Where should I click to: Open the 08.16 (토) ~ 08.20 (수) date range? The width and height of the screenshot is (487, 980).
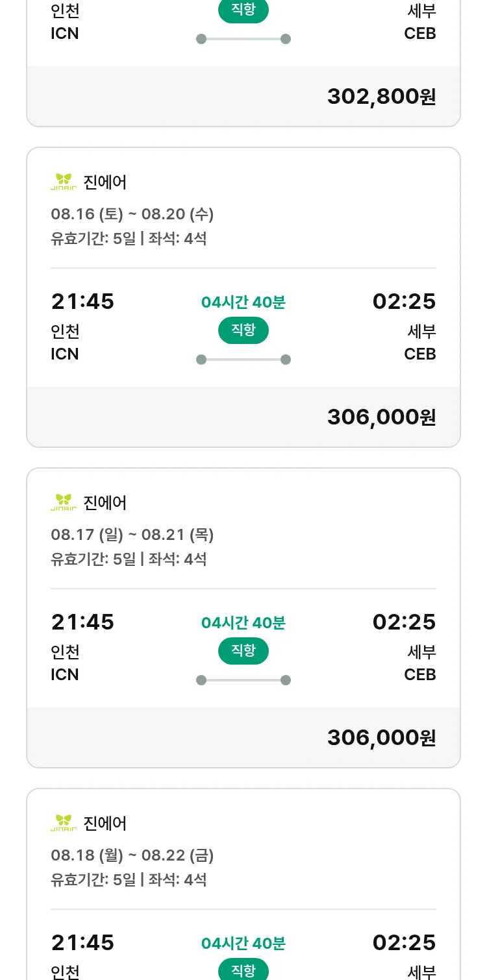tap(132, 214)
